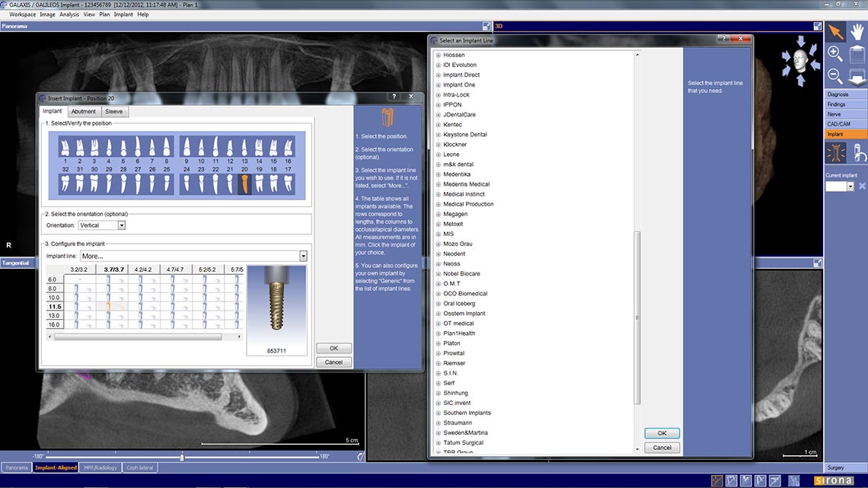Image resolution: width=868 pixels, height=488 pixels.
Task: Delete current implant with X icon
Action: tap(862, 187)
